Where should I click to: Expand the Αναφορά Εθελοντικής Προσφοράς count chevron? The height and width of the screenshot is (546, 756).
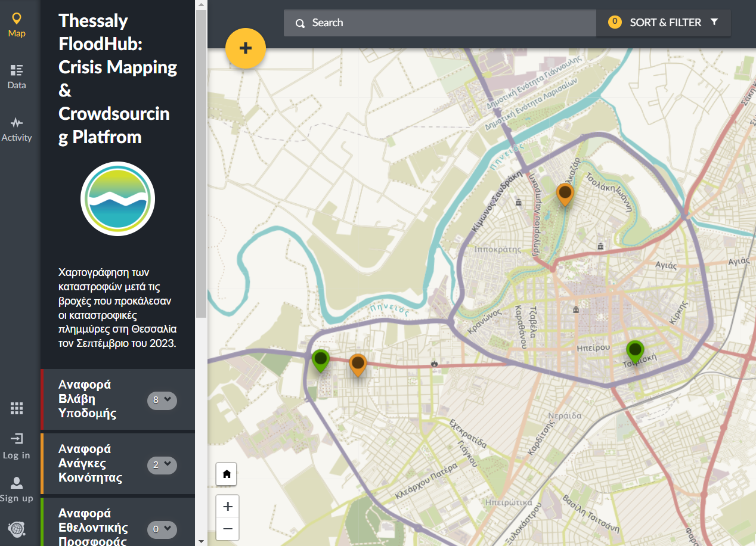(162, 529)
